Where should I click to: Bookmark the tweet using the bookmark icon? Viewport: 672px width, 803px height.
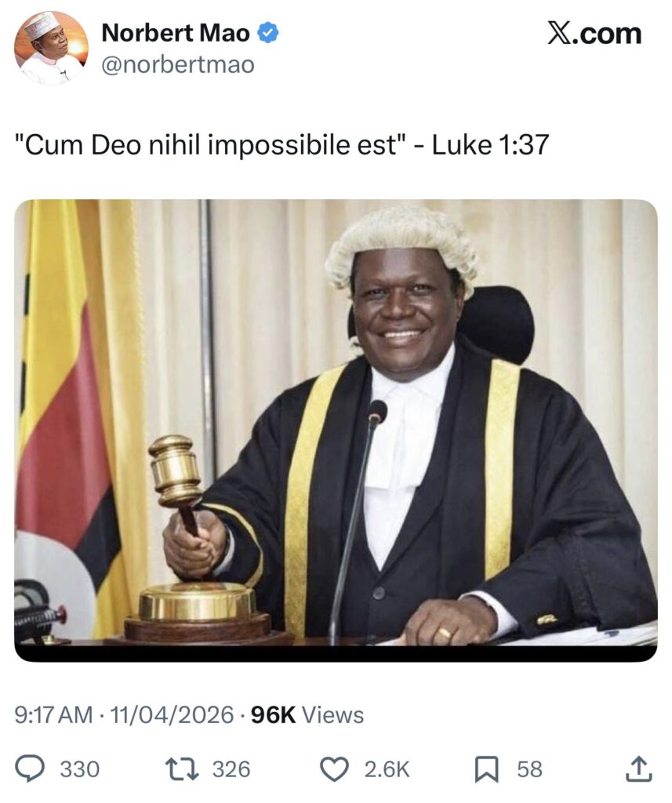(486, 770)
